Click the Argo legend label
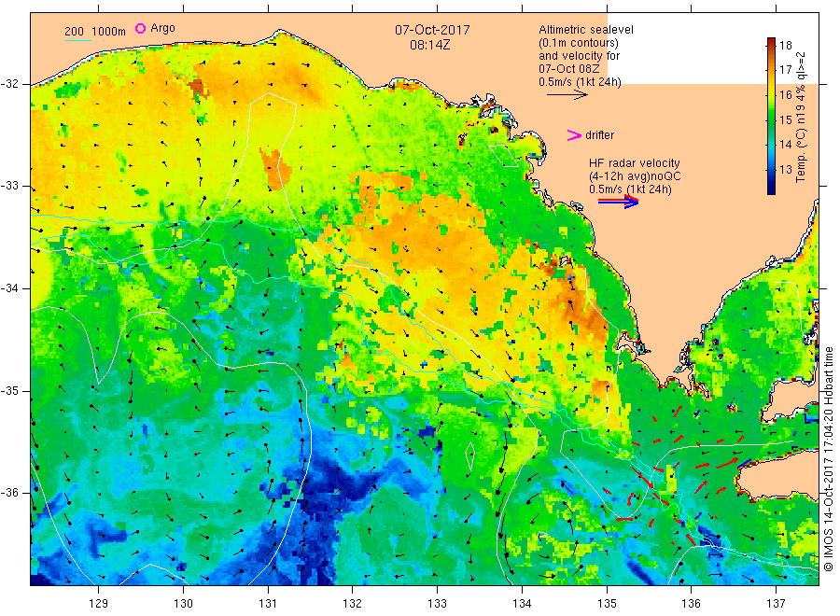Screen dimensions: 840x616 click(162, 28)
